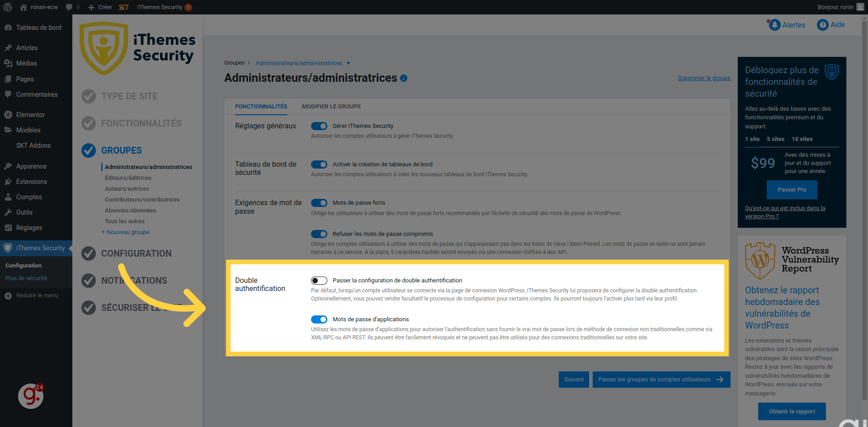Open Aide help icon
Screen dimensions: 868x427
(x=823, y=25)
